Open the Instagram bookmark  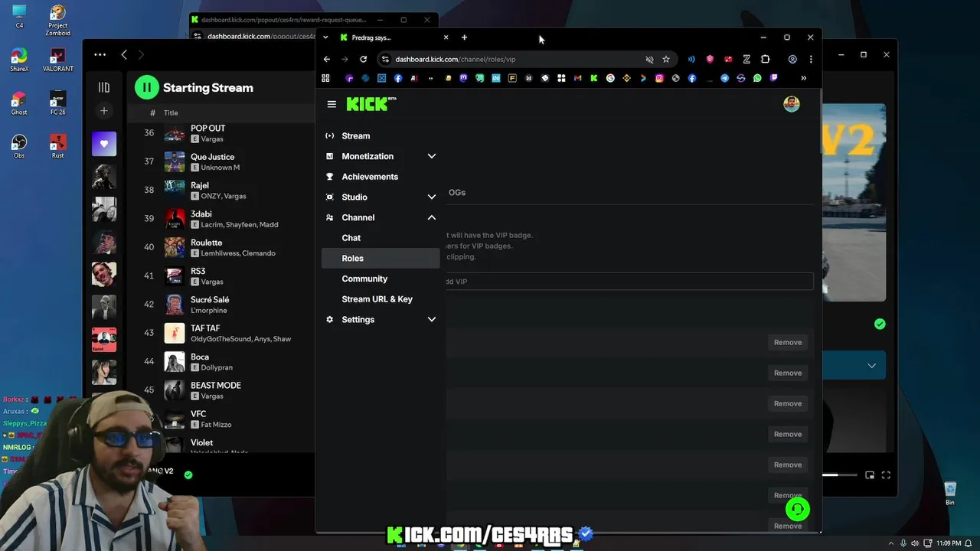pyautogui.click(x=659, y=78)
